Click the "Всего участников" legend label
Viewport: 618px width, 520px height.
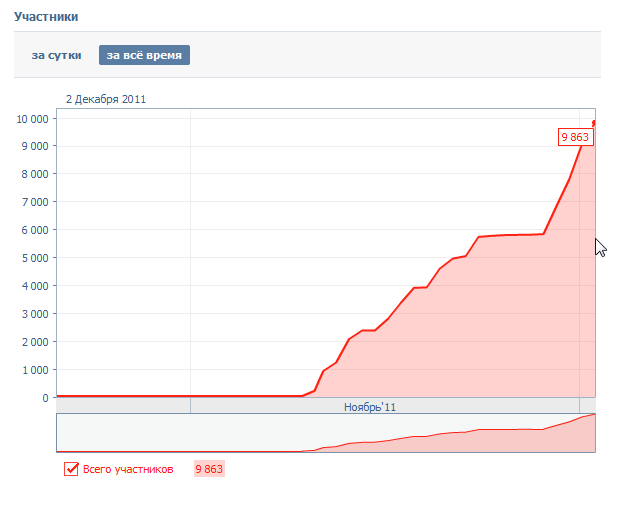tap(128, 469)
